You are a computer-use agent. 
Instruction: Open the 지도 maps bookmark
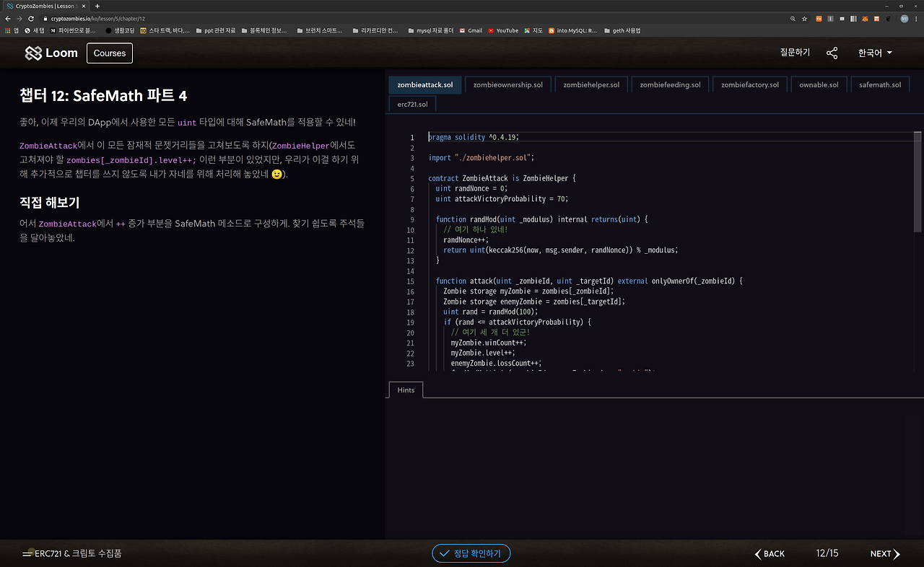tap(533, 31)
